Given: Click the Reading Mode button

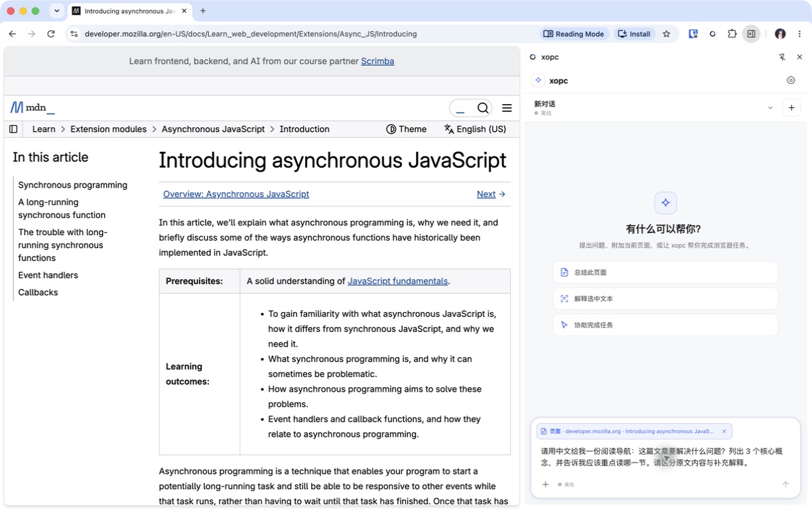Looking at the screenshot, I should pos(574,34).
